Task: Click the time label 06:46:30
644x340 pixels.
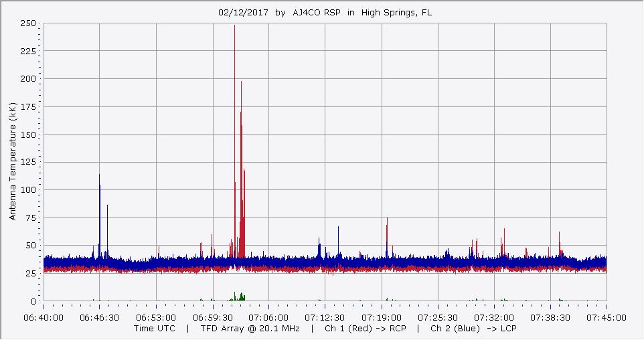Action: click(x=100, y=318)
